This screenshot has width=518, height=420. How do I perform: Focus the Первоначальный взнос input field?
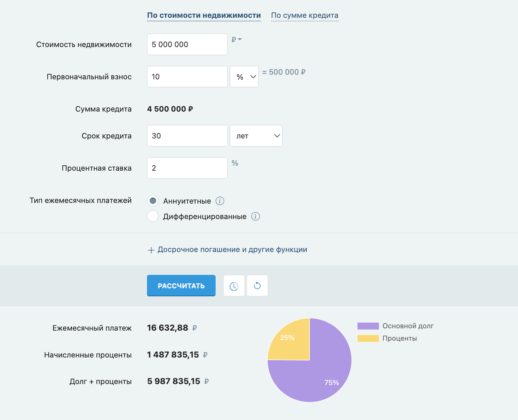pos(187,77)
